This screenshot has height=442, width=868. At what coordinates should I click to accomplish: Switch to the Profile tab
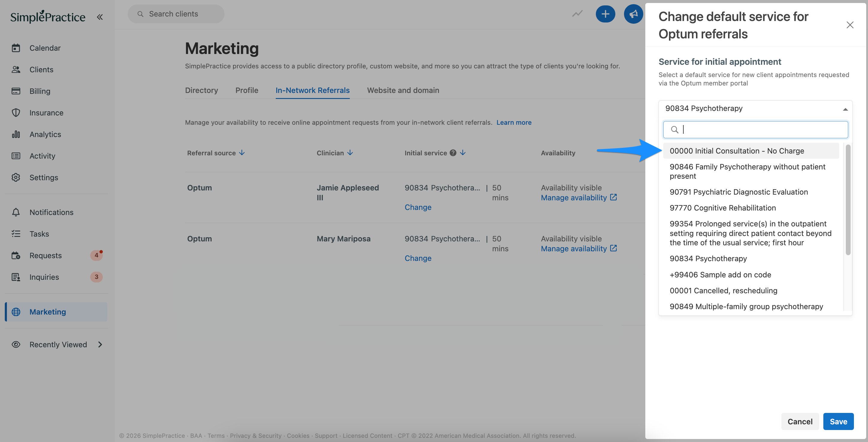pos(247,90)
